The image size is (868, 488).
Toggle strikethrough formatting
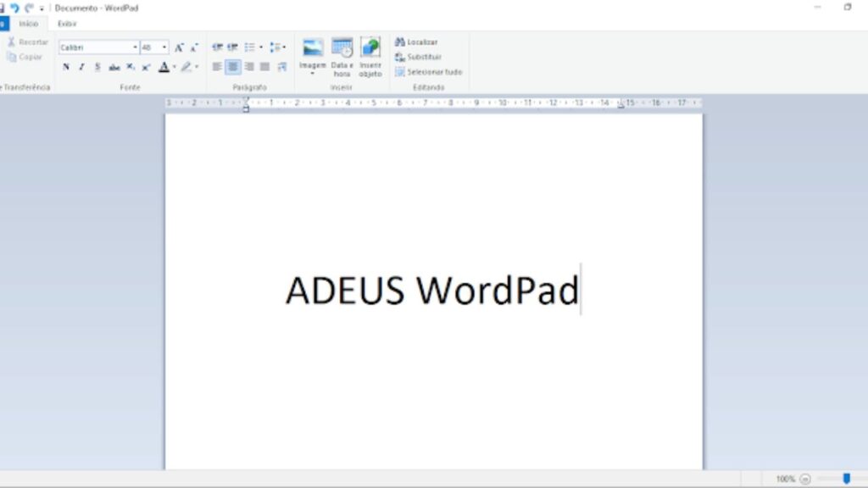tap(114, 67)
